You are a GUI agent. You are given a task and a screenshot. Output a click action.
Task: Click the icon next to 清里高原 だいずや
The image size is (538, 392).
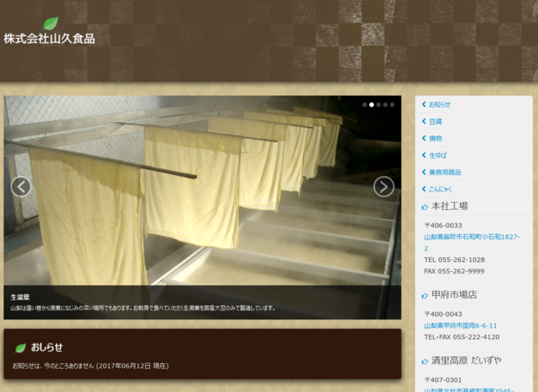424,361
